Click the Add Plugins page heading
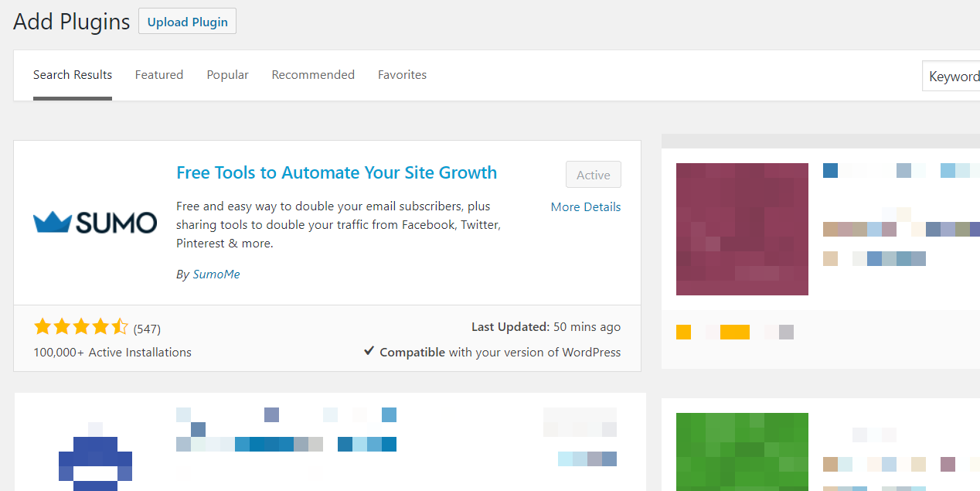 (70, 21)
